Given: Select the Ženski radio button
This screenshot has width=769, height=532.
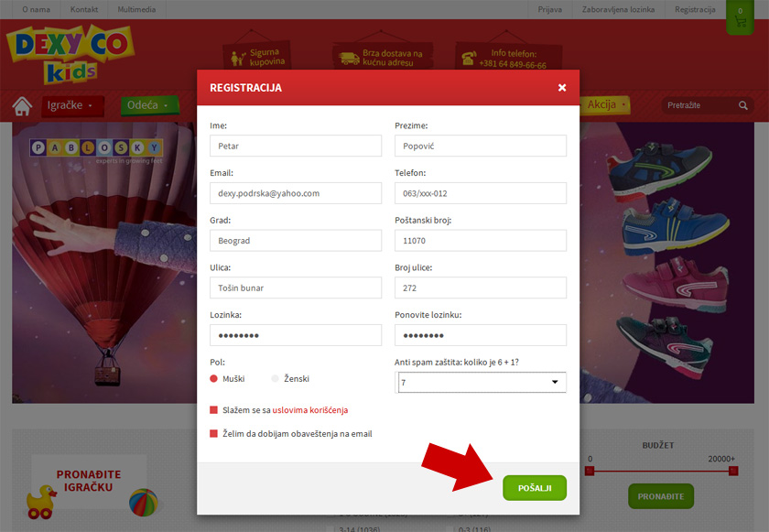Looking at the screenshot, I should tap(275, 378).
